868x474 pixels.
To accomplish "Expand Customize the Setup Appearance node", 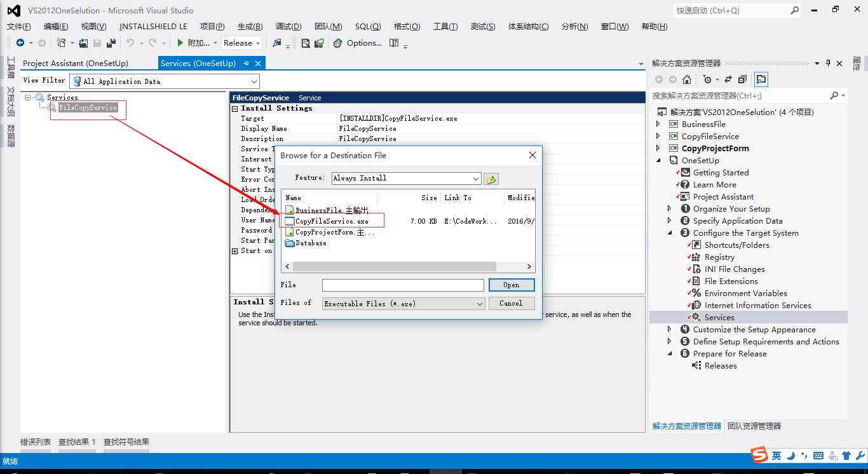I will [670, 330].
